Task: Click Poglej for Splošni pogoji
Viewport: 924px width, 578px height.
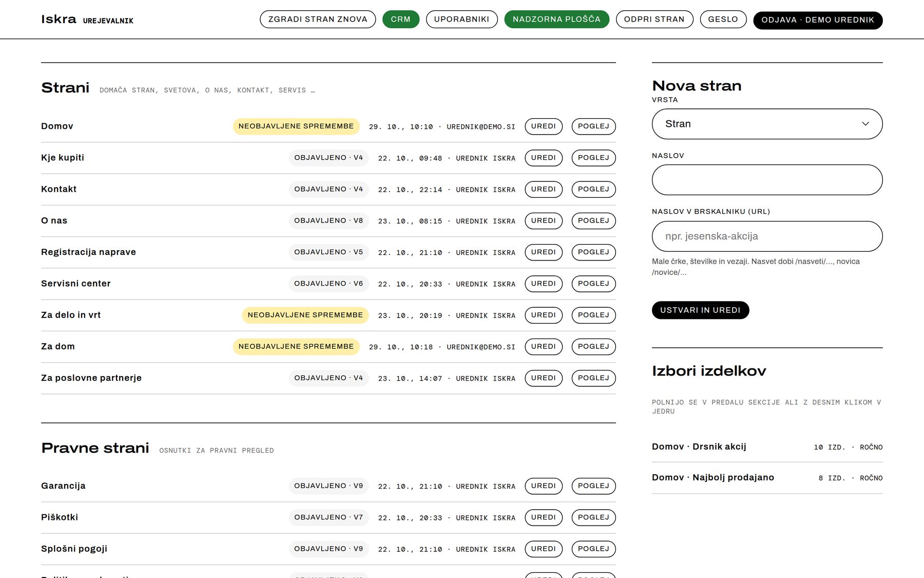Action: pyautogui.click(x=593, y=549)
